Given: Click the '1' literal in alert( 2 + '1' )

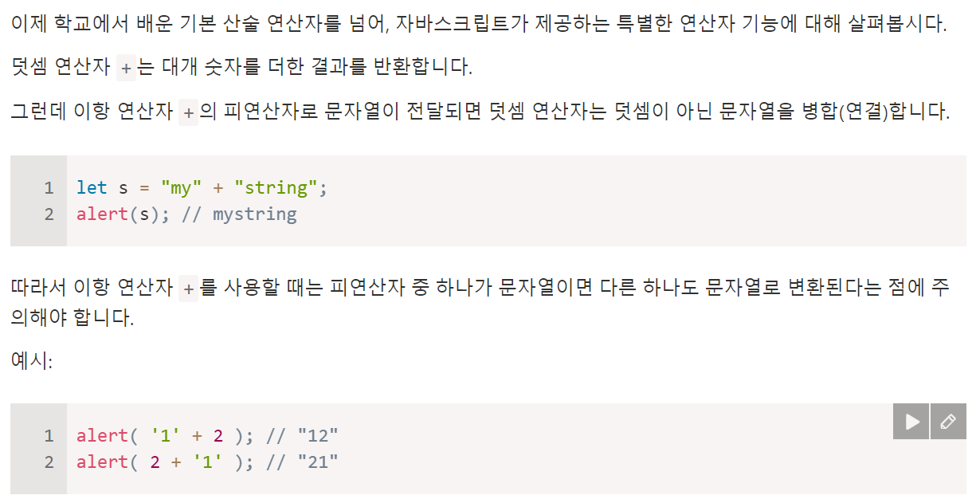Looking at the screenshot, I should 208,462.
